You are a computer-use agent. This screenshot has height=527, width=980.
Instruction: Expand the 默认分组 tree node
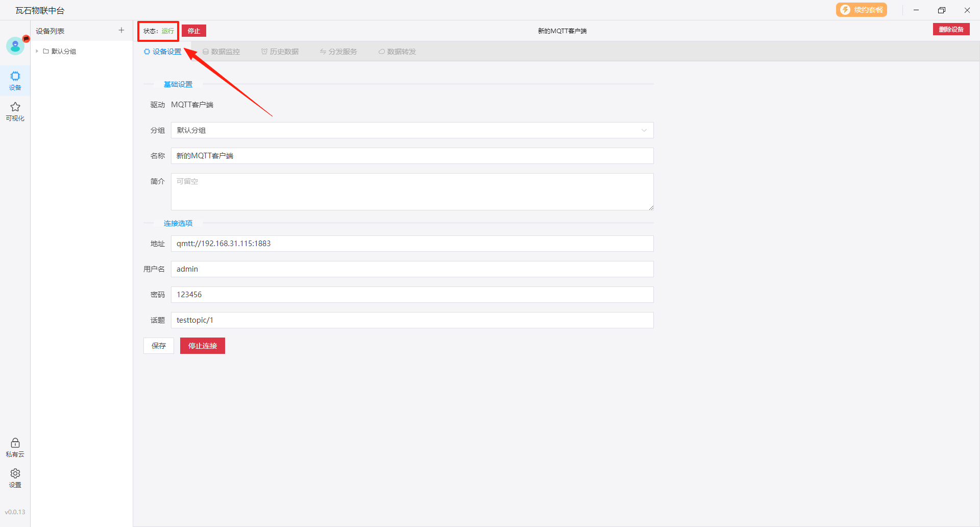37,52
